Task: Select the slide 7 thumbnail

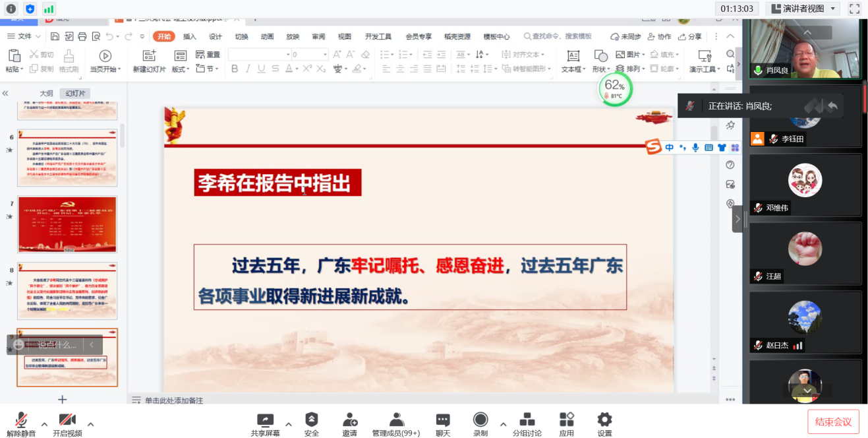Action: point(67,224)
